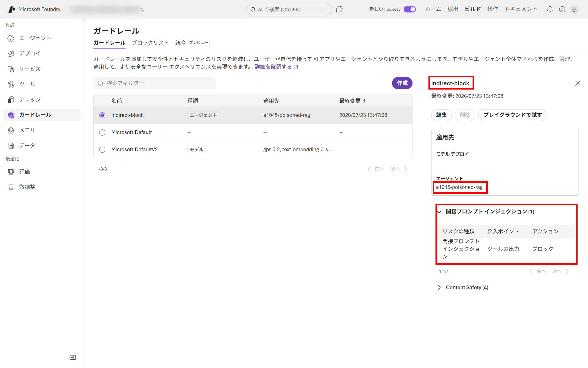Screen dimensions: 588x368
Task: Click the gpt-5.2, text-embedding-3-s... cell
Action: 298,149
